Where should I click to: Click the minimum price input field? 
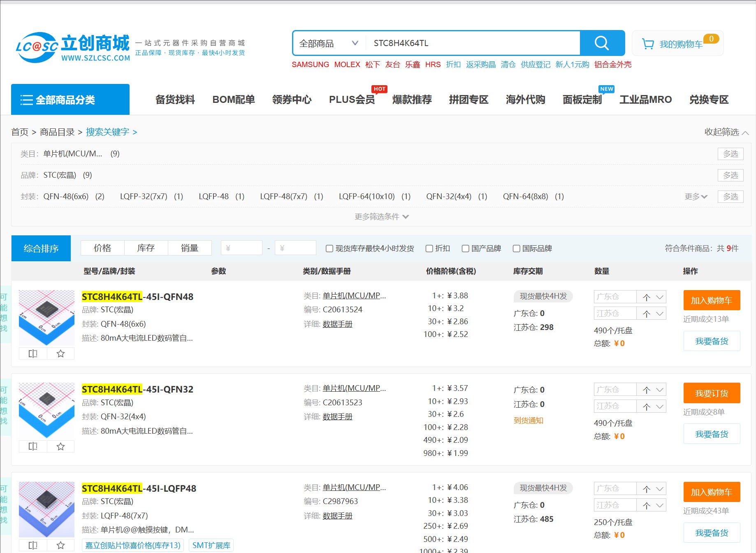[241, 248]
